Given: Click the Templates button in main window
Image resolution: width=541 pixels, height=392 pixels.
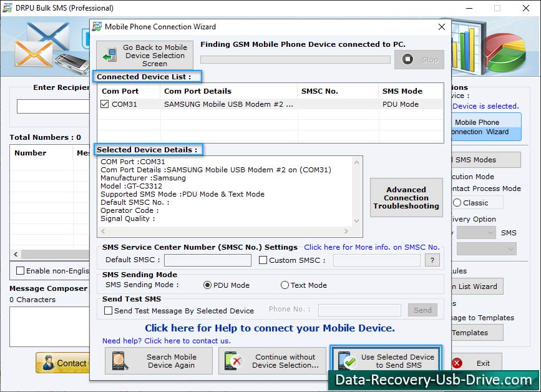Looking at the screenshot, I should pyautogui.click(x=477, y=333).
